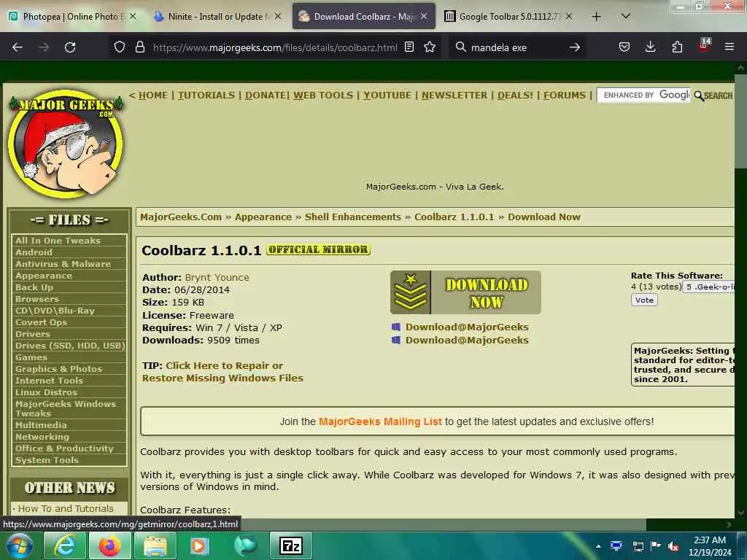
Task: Click the address bar URL
Action: click(x=275, y=47)
